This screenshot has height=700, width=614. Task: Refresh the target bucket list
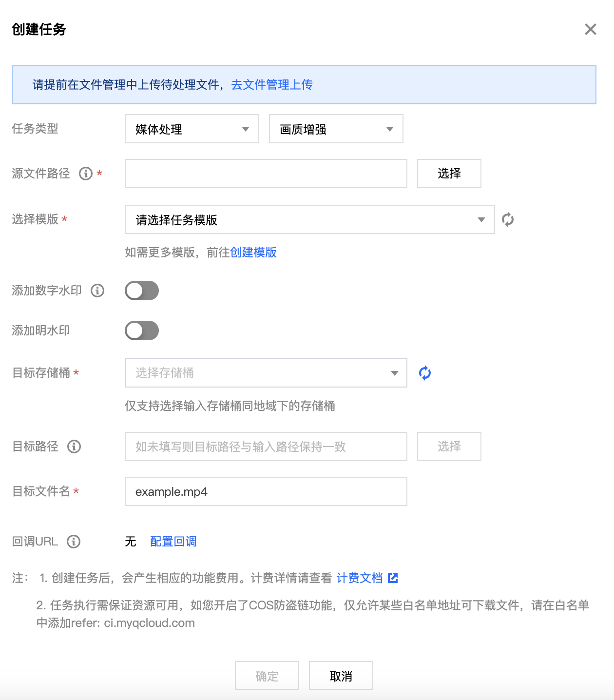point(425,373)
